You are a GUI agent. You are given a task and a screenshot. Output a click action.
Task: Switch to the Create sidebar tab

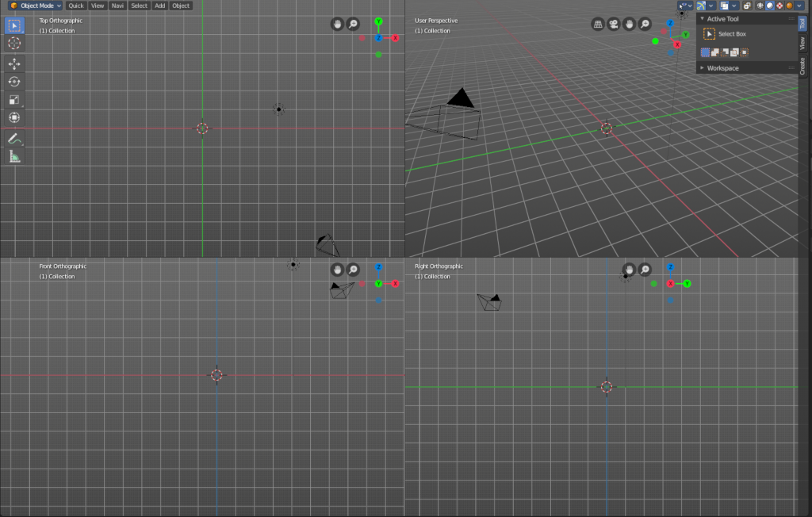point(802,66)
